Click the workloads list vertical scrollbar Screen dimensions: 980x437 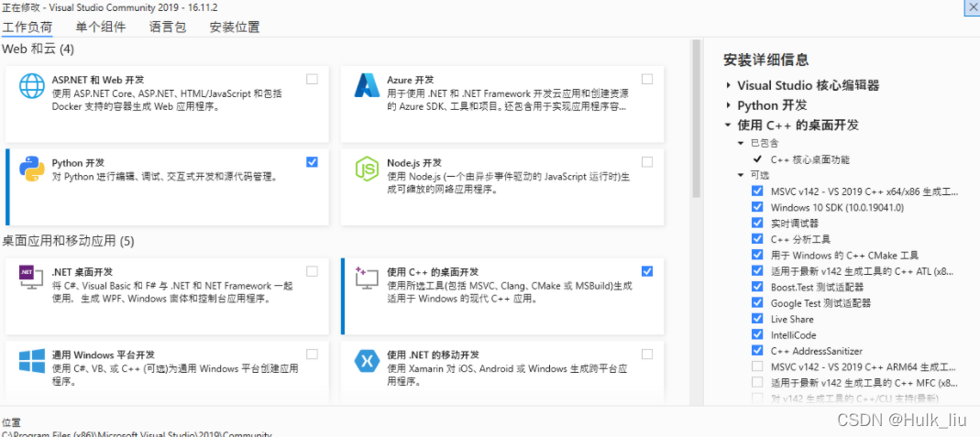pyautogui.click(x=696, y=118)
